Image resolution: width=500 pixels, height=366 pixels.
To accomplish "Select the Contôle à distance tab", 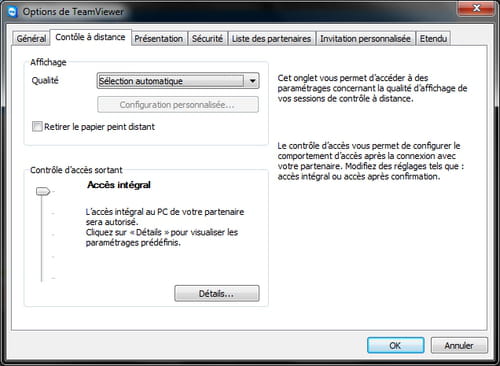I will [90, 37].
